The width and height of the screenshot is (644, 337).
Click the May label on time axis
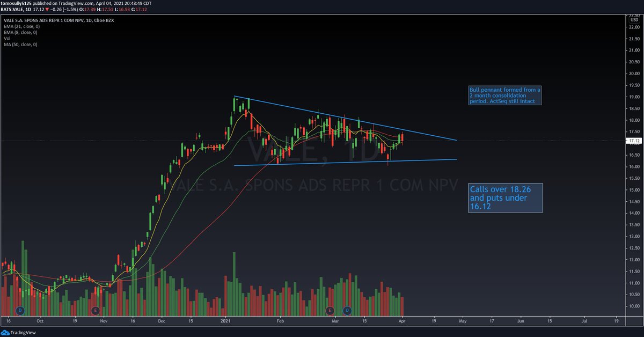coord(463,320)
